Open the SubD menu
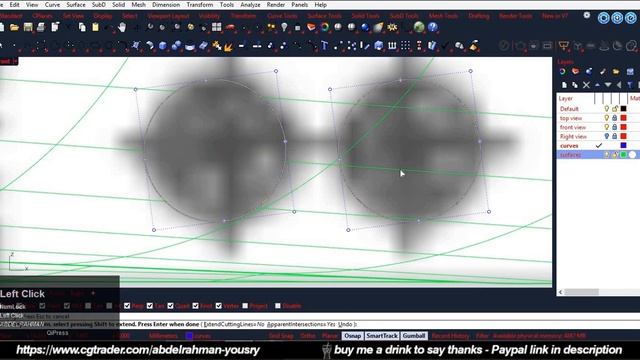This screenshot has width=640, height=360. 99,5
